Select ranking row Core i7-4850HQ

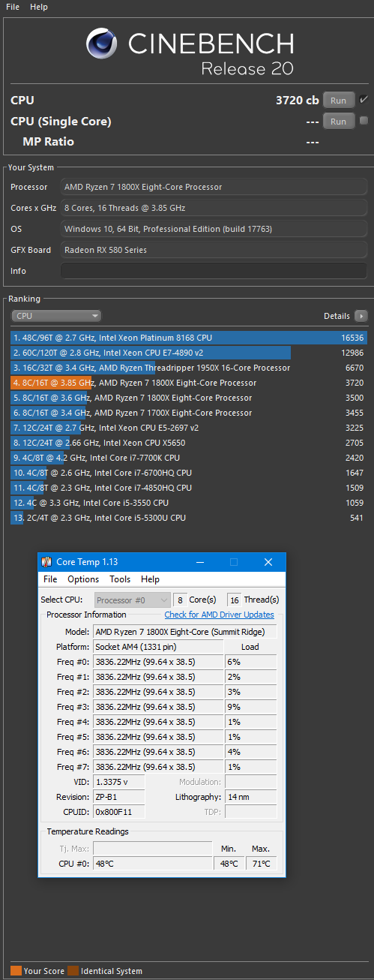[189, 488]
